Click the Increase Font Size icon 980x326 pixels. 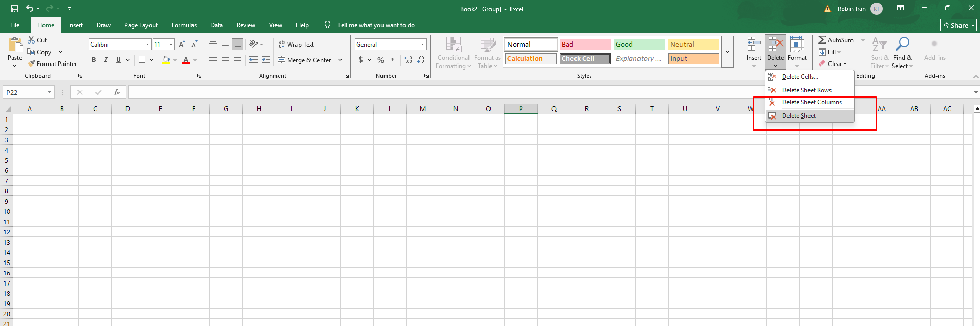click(182, 45)
